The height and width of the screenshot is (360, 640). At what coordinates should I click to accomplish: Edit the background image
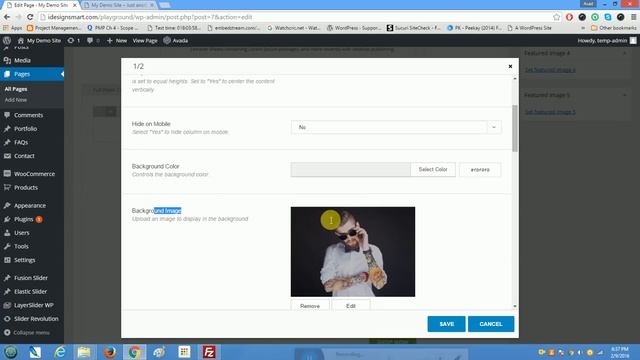coord(351,305)
